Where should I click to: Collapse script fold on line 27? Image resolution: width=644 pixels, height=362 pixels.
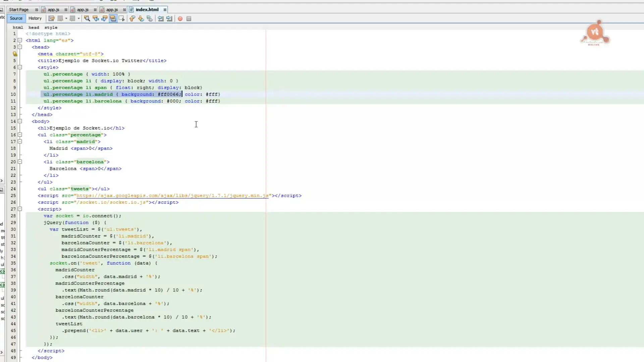coord(20,209)
